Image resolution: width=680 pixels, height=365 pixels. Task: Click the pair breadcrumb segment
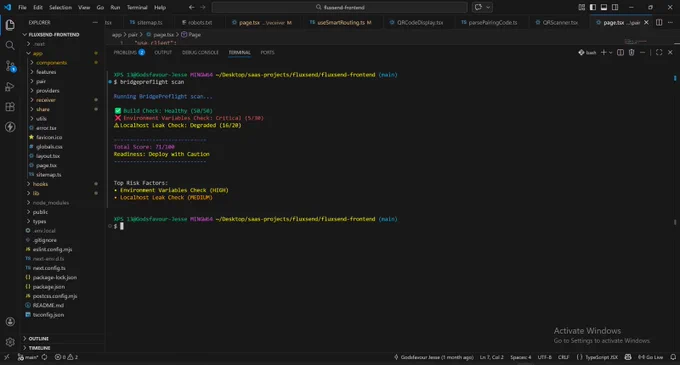pos(133,35)
